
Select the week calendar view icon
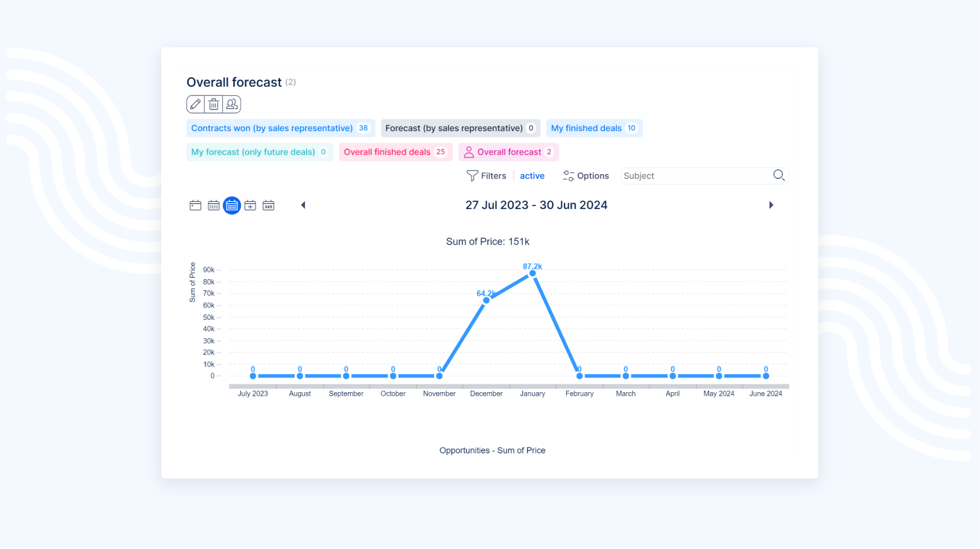tap(214, 205)
